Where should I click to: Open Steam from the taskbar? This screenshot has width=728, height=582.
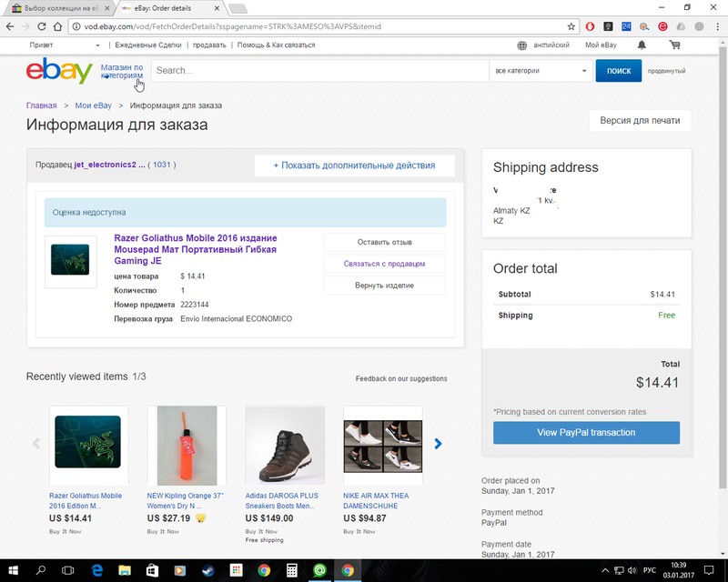(208, 570)
